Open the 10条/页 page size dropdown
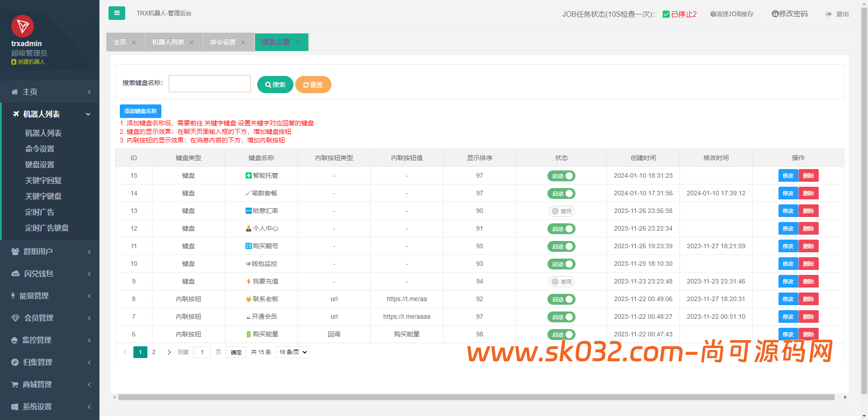 pos(292,352)
